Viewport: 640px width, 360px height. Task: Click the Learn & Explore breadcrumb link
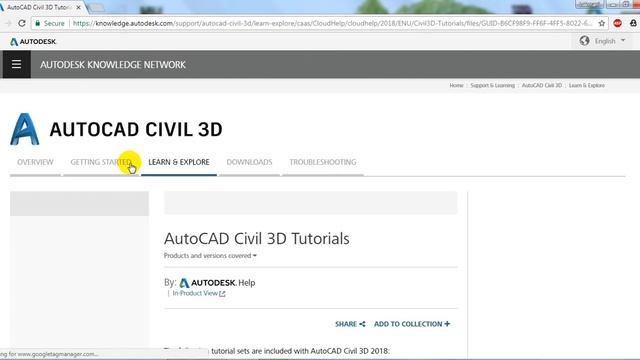587,85
